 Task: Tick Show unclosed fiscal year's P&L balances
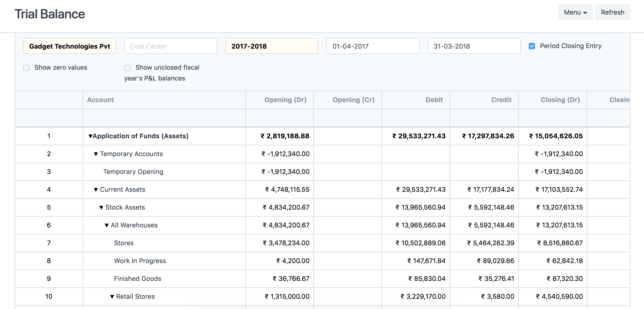coord(127,68)
